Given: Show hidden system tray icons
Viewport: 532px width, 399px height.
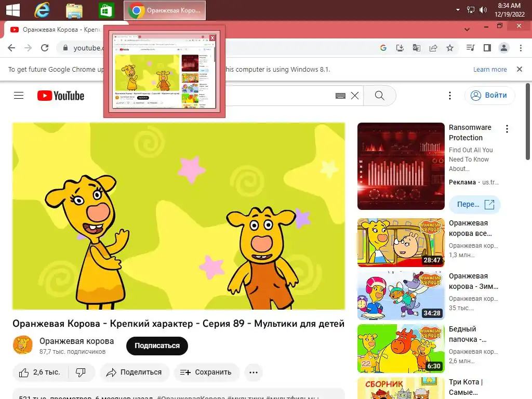Looking at the screenshot, I should tap(458, 10).
